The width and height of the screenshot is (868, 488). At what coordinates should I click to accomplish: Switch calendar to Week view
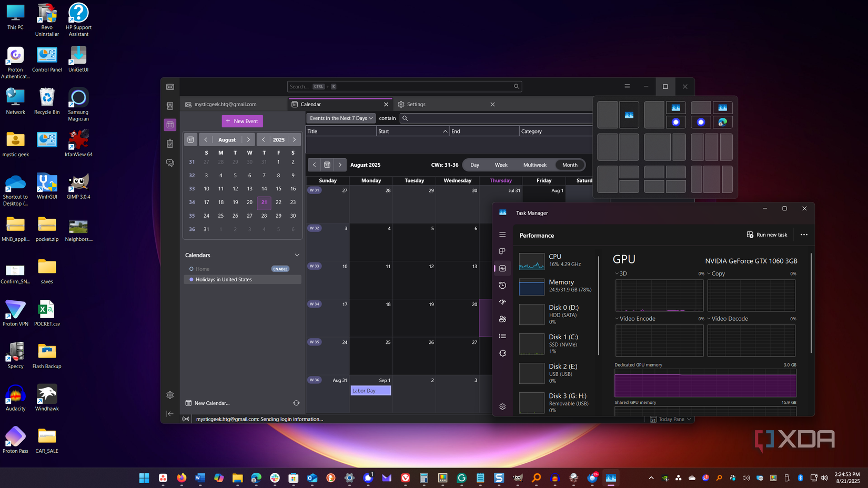point(501,165)
